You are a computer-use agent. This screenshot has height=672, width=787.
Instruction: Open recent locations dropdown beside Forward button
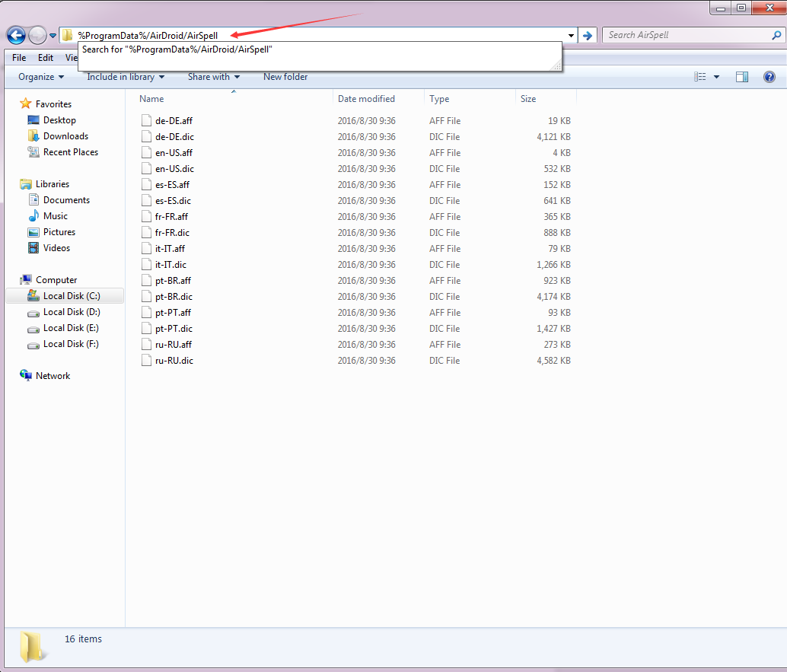point(53,36)
